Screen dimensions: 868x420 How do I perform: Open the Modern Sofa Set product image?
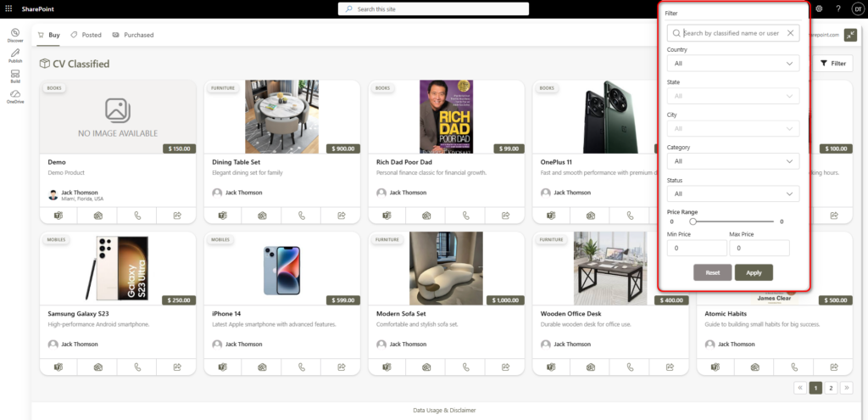(x=446, y=268)
